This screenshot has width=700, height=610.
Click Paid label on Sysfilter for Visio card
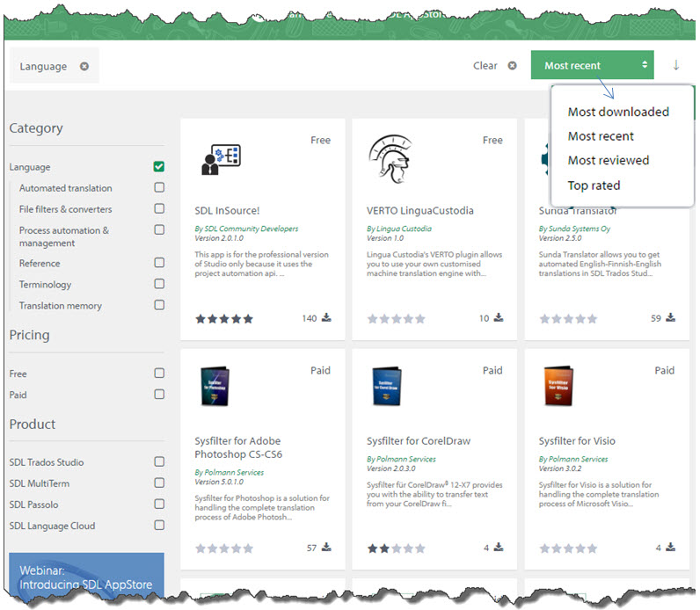coord(664,370)
